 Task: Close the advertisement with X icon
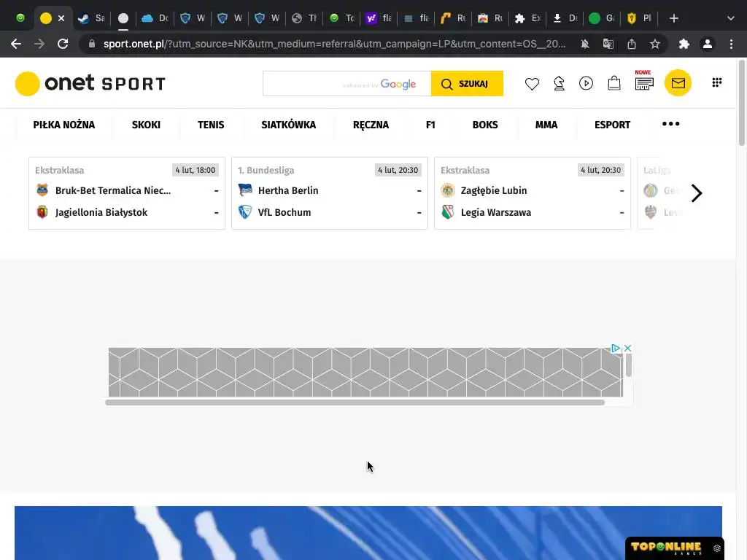[x=628, y=348]
